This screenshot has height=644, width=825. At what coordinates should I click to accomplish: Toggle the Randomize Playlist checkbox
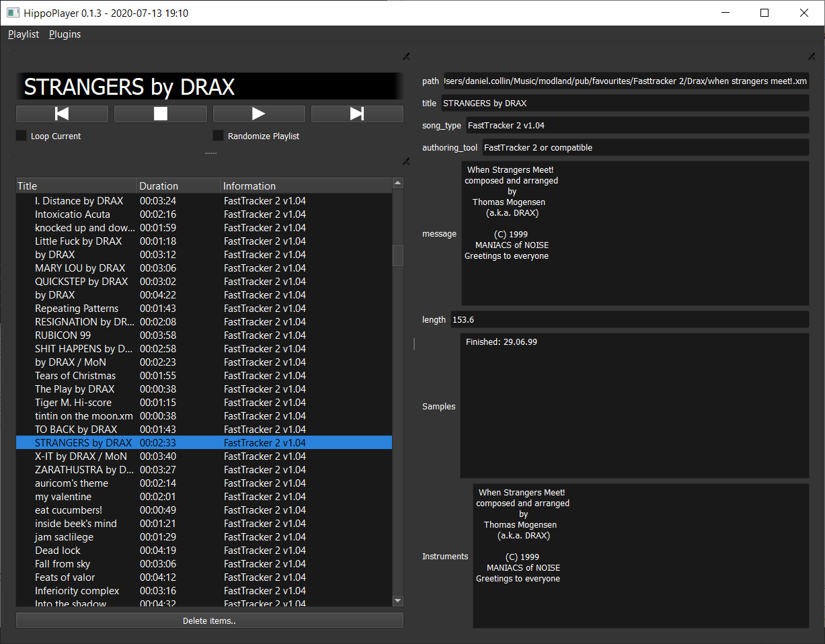pyautogui.click(x=218, y=136)
